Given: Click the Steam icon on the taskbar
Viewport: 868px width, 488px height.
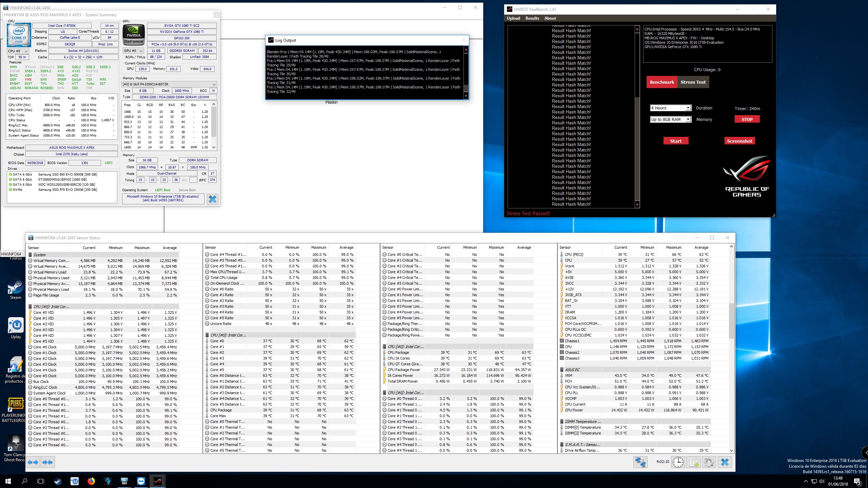Looking at the screenshot, I should 58,481.
